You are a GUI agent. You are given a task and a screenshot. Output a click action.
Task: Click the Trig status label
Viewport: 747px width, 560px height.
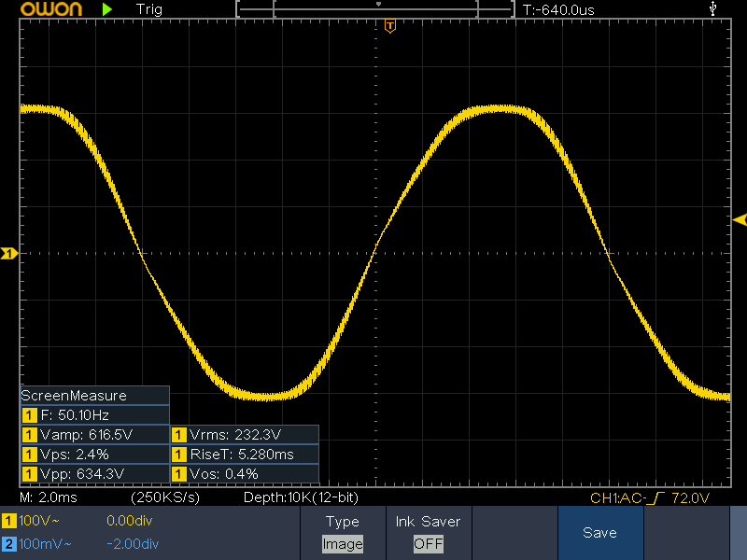pos(149,9)
